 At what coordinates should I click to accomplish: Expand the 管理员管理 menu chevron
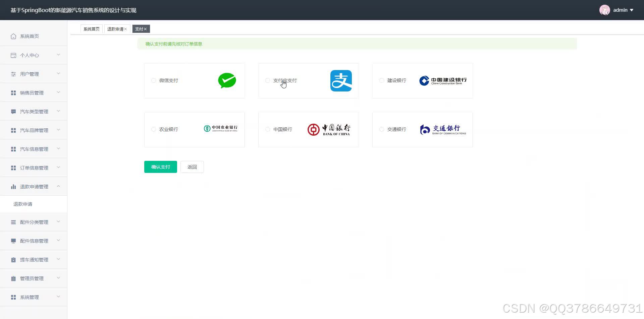[58, 278]
